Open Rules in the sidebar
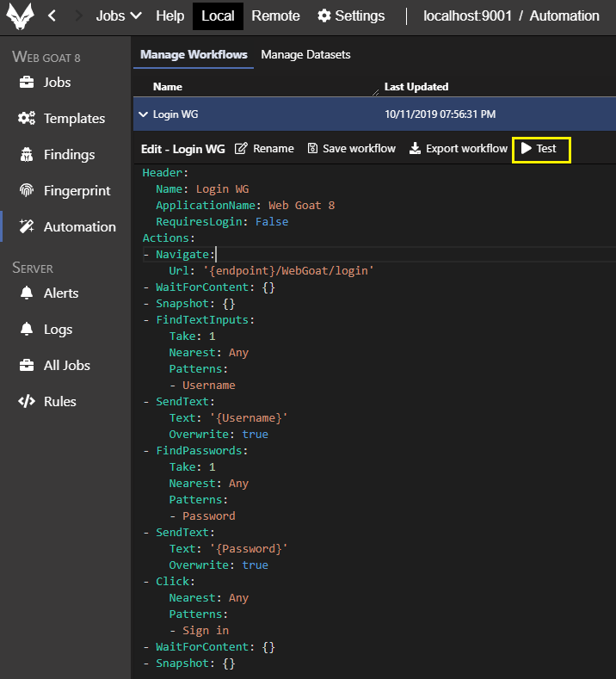Screen dimensions: 616x679 59,402
